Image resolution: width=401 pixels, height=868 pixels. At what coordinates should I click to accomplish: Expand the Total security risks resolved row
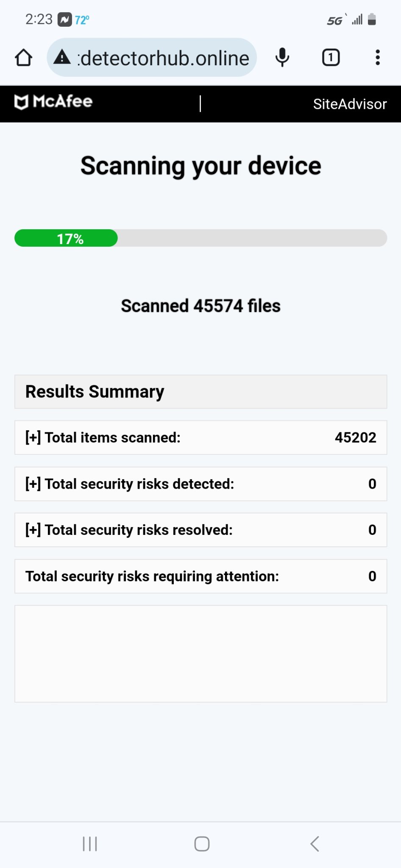pos(201,530)
